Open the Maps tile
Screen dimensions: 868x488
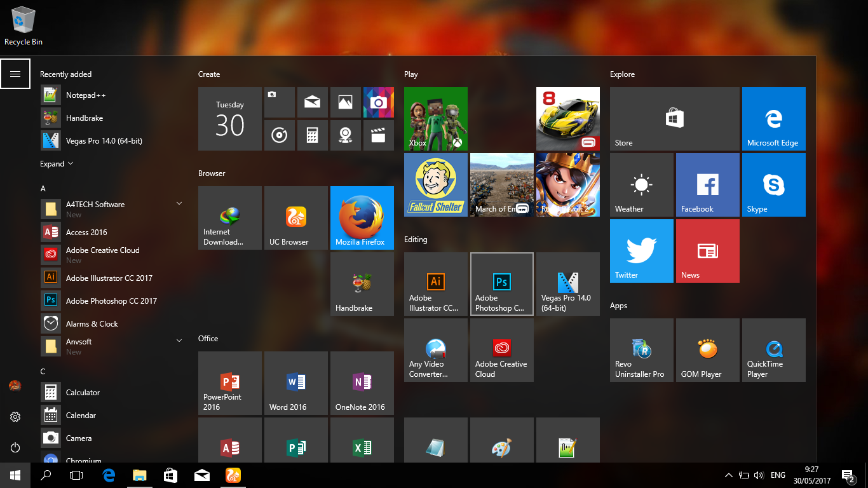[x=346, y=135]
